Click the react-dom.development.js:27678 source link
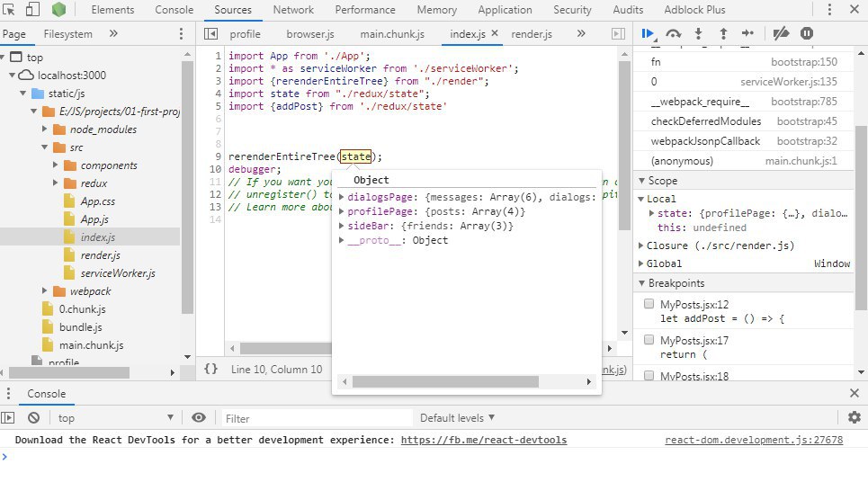The height and width of the screenshot is (482, 868). click(x=754, y=440)
